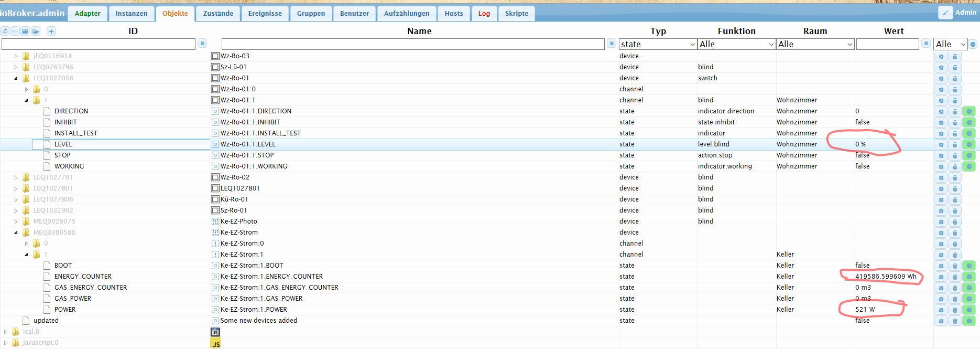Click the refresh objects tree icon
The image size is (980, 349).
[5, 31]
